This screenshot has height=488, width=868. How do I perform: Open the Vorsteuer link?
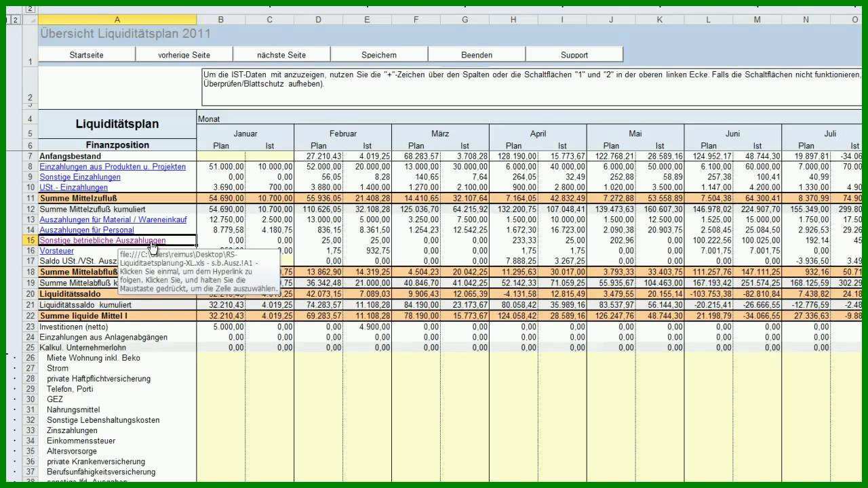point(57,251)
